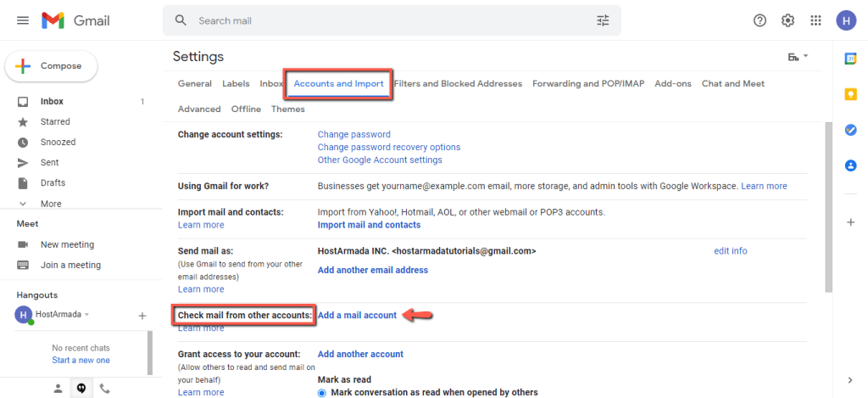Open Google Keep side panel
This screenshot has height=398, width=868.
(x=851, y=94)
